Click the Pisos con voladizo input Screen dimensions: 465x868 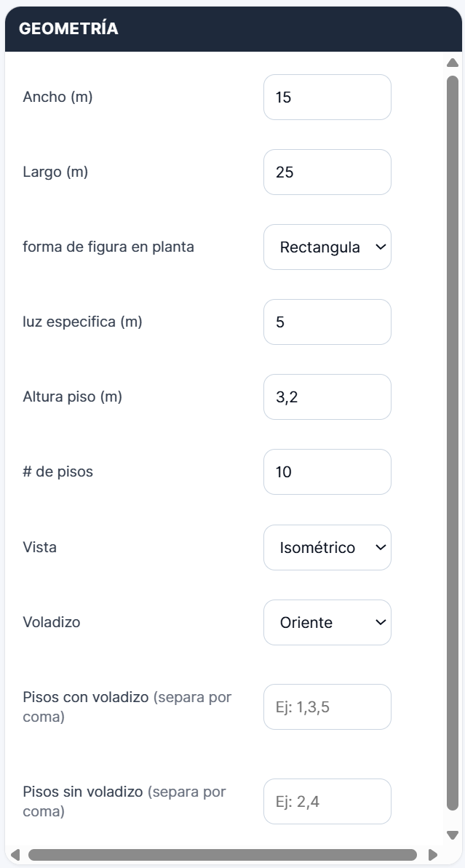(327, 706)
